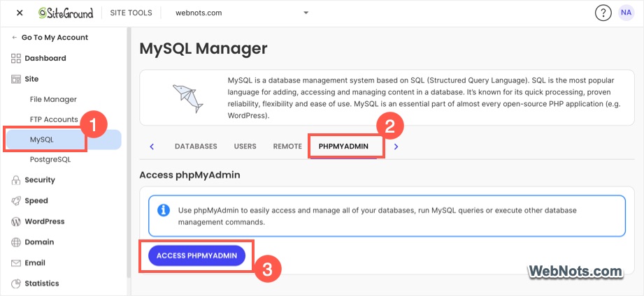The image size is (644, 296).
Task: Click the Domain globe icon
Action: pyautogui.click(x=15, y=242)
